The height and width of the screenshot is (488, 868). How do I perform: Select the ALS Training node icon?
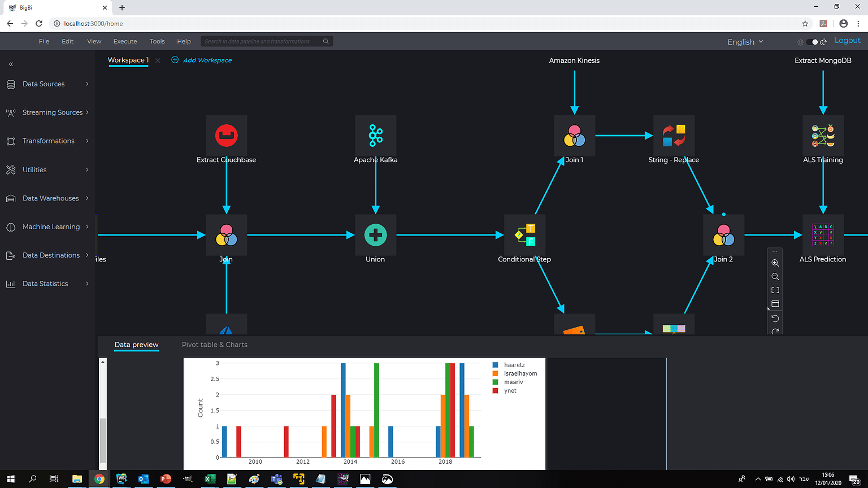point(823,136)
